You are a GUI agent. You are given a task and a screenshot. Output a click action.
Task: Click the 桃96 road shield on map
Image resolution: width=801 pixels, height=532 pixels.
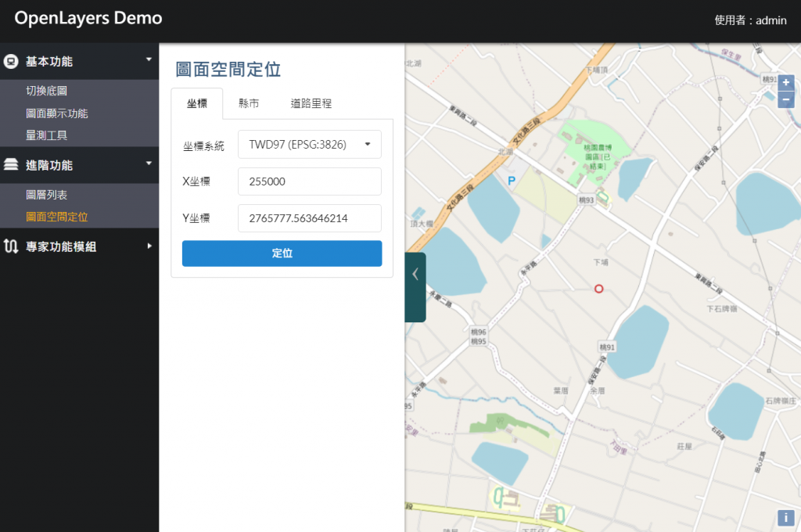coord(479,332)
